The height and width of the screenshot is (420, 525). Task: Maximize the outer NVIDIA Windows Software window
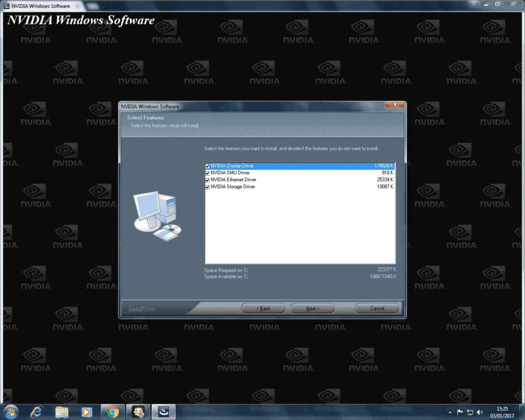[497, 4]
